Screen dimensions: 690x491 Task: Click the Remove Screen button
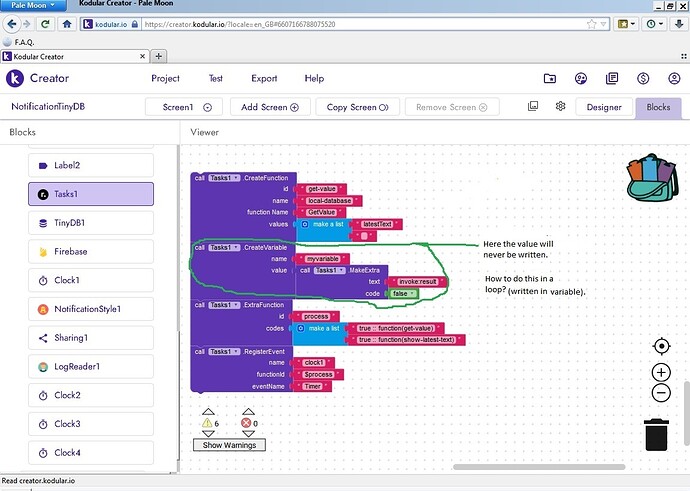(x=452, y=107)
